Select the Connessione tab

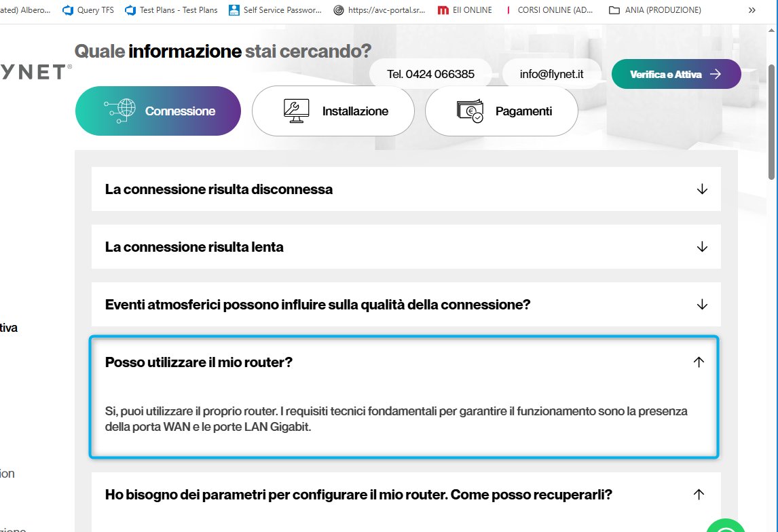pos(158,111)
